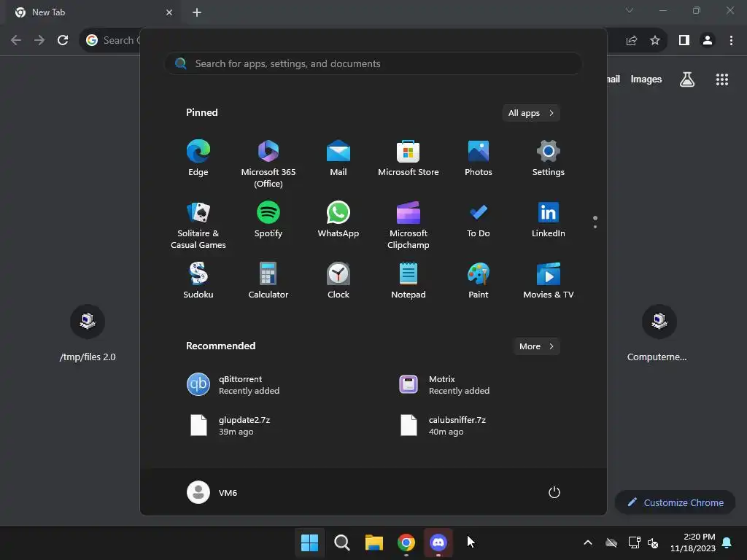
Task: Click muted volume icon in system tray
Action: coord(653,542)
